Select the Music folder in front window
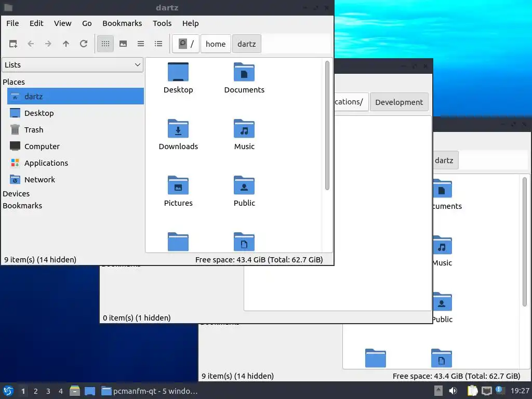The height and width of the screenshot is (399, 532). coord(244,135)
